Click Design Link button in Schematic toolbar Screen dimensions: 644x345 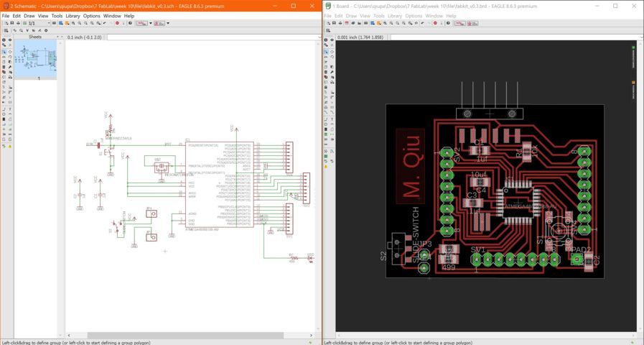[x=141, y=24]
